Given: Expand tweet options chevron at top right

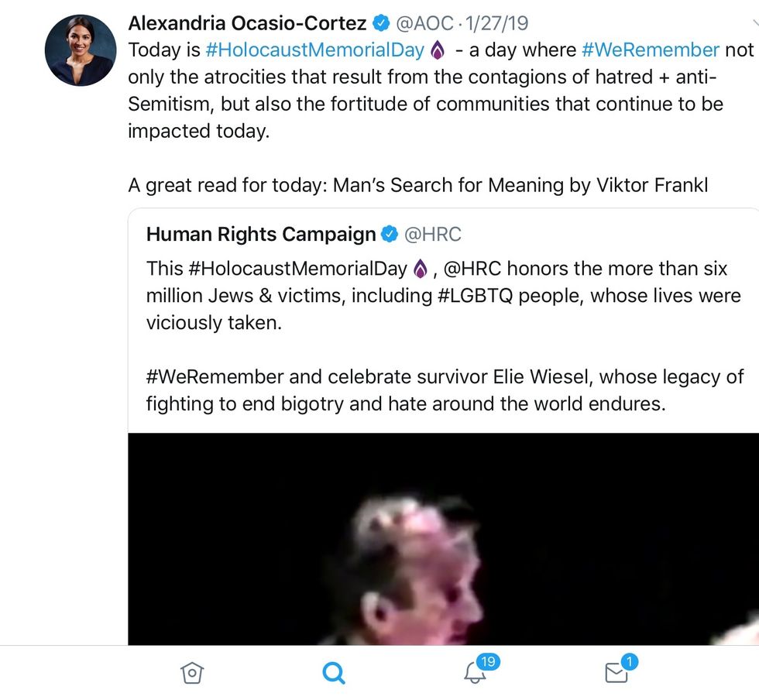Looking at the screenshot, I should point(755,23).
